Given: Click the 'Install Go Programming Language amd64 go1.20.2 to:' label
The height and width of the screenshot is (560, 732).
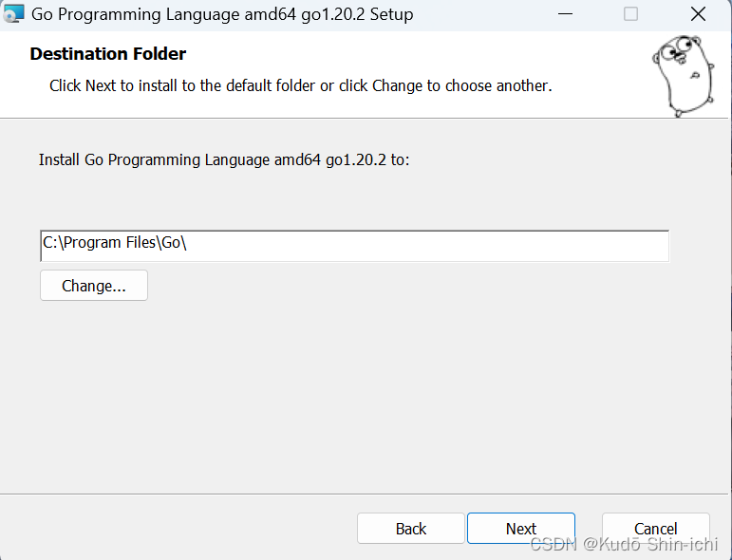Looking at the screenshot, I should 224,159.
